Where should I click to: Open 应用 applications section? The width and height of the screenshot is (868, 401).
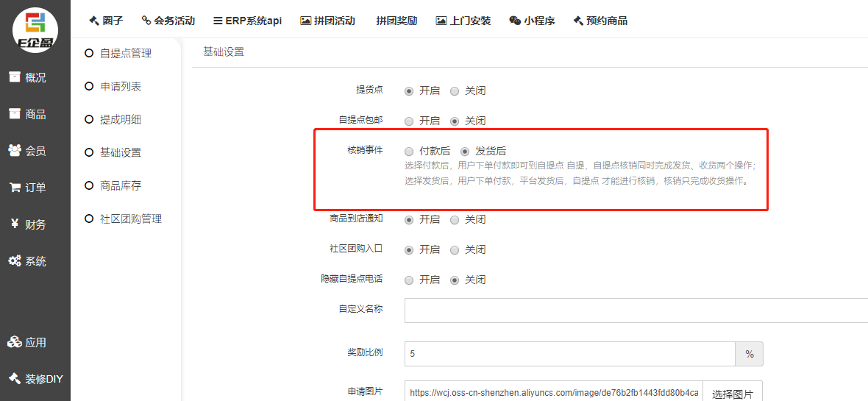coord(28,342)
